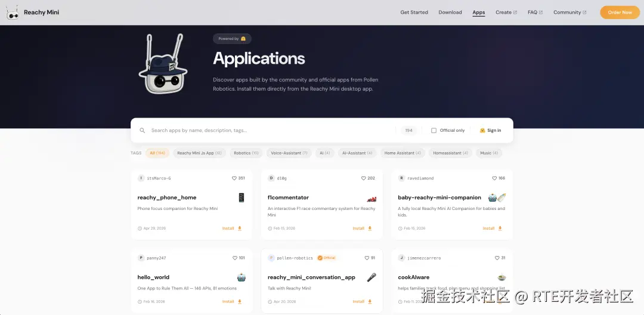Screen dimensions: 644x315
Task: Click the phone icon on reachy_phone_home card
Action: 241,197
